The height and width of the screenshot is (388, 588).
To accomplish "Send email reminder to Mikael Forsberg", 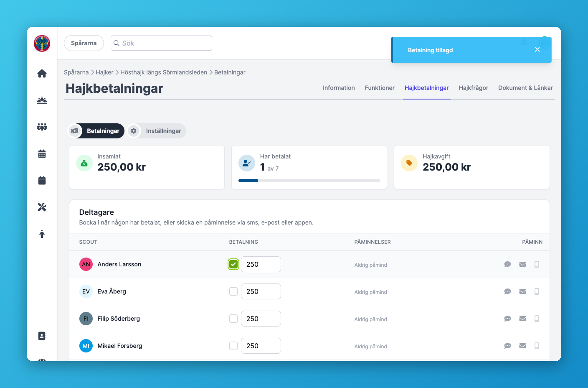I will point(522,346).
